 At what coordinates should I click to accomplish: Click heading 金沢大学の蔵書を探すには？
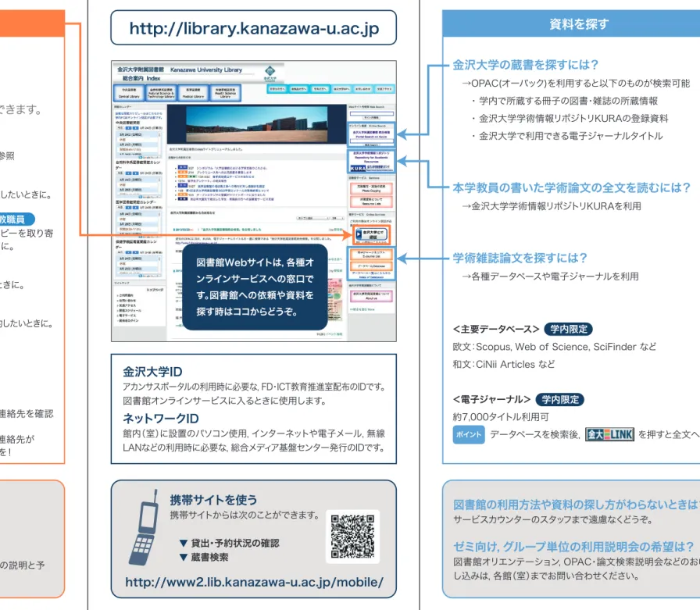point(526,65)
